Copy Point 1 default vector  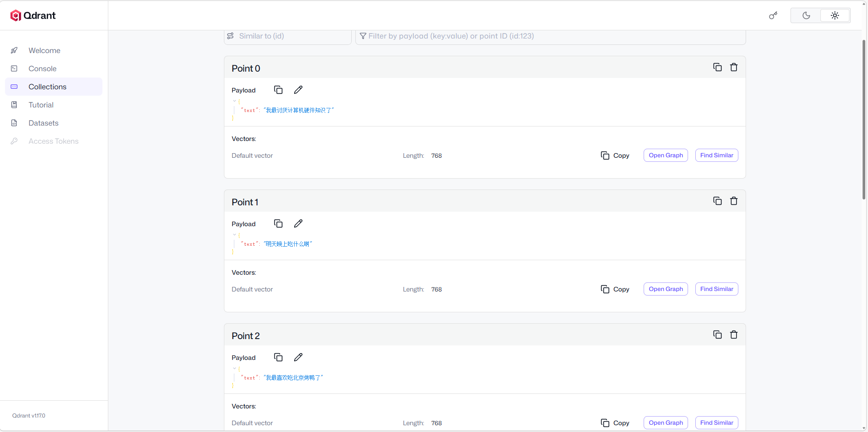pos(615,289)
